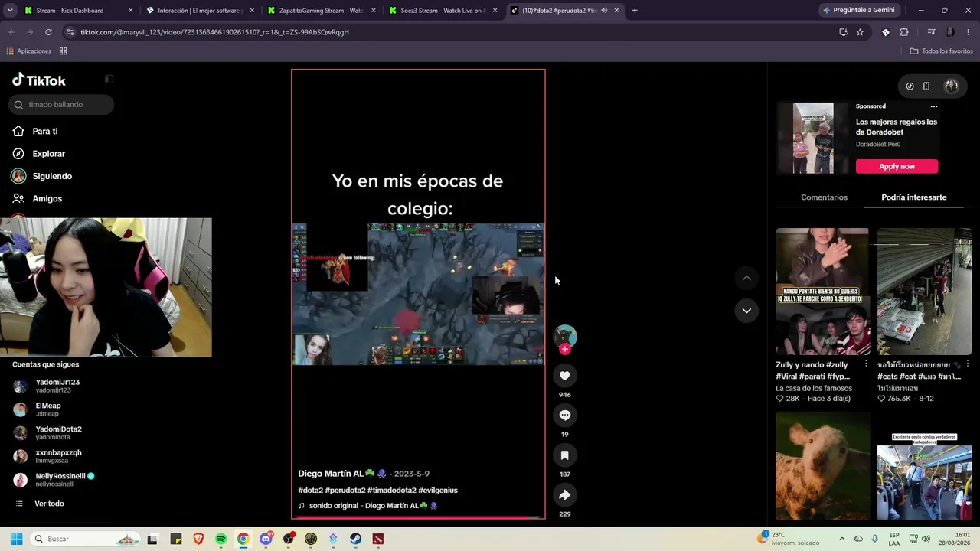Open options for the cats video card
980x551 pixels.
(x=968, y=365)
